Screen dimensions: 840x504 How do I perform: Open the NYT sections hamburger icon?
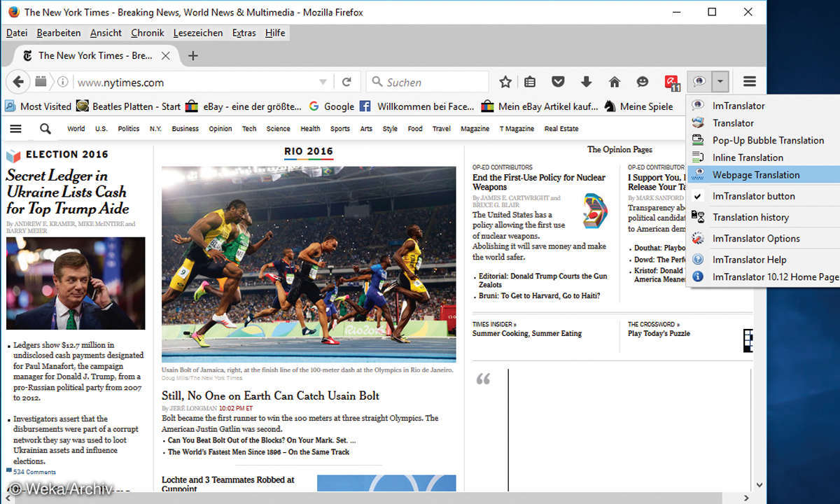click(15, 129)
